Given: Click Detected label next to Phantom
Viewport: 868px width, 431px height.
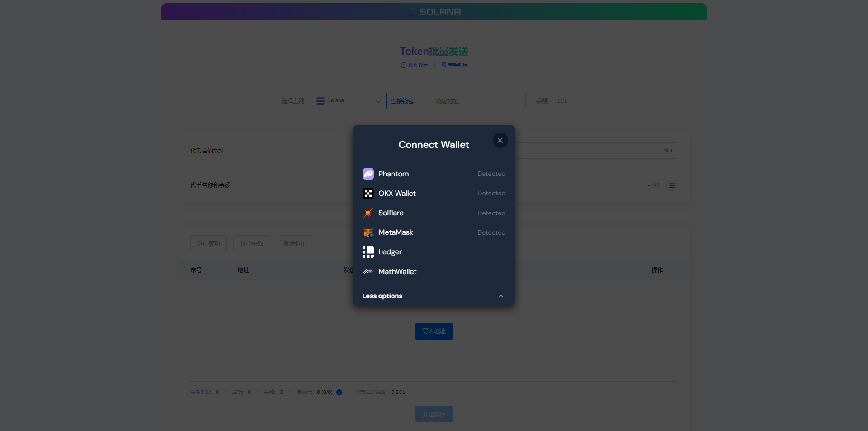Looking at the screenshot, I should click(x=491, y=174).
